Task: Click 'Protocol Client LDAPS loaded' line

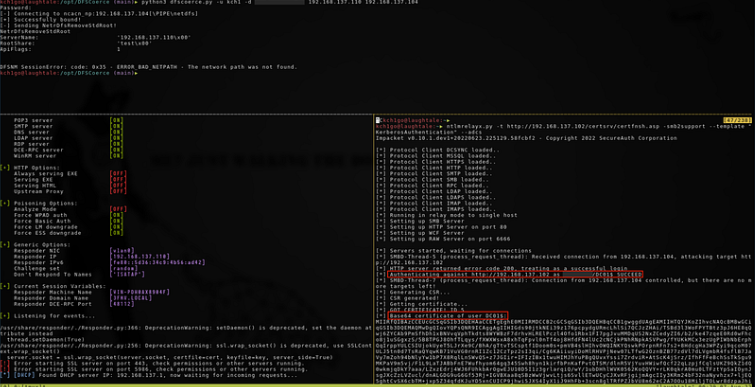Action: [437, 197]
